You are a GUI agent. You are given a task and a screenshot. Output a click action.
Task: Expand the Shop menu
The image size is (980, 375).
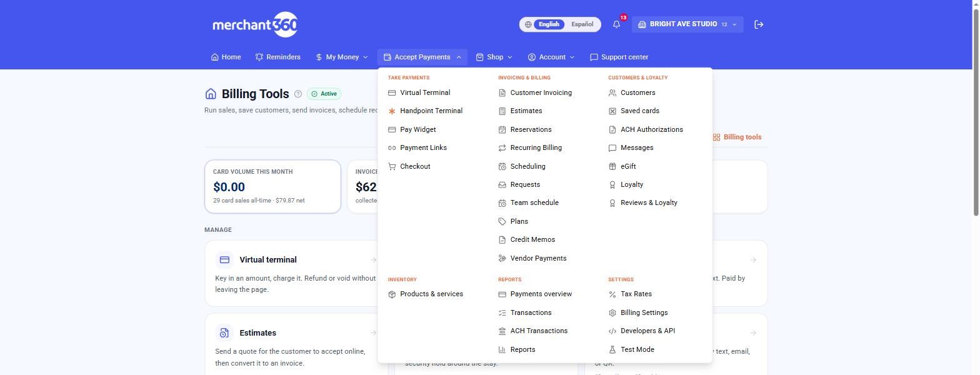494,57
